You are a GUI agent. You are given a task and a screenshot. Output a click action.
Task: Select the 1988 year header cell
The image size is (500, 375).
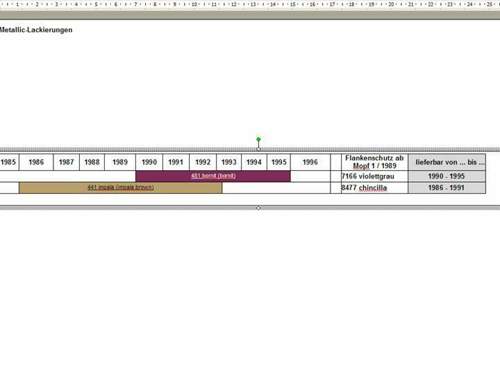(x=92, y=162)
